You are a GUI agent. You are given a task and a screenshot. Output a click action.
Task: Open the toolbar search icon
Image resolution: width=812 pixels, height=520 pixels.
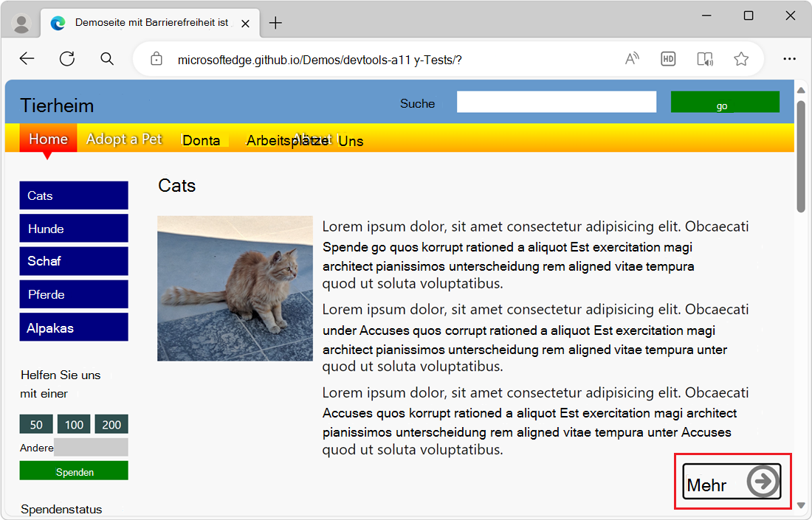coord(107,58)
